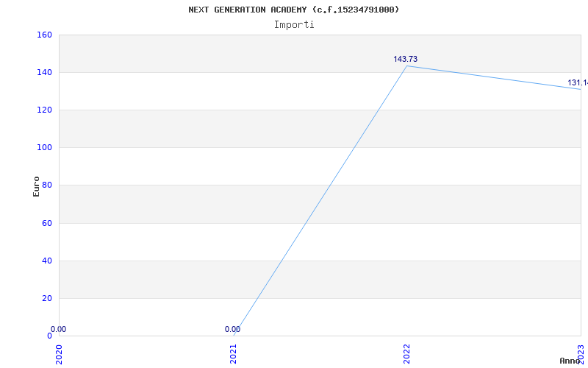The image size is (588, 368).
Task: Click the Euro y-axis title
Action: 36,186
